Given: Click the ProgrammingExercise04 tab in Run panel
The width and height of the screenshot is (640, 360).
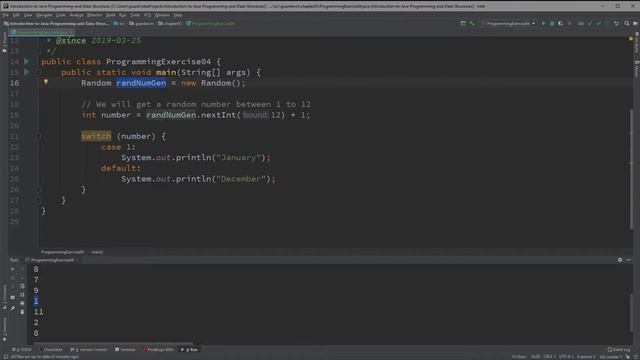Looking at the screenshot, I should 52,260.
